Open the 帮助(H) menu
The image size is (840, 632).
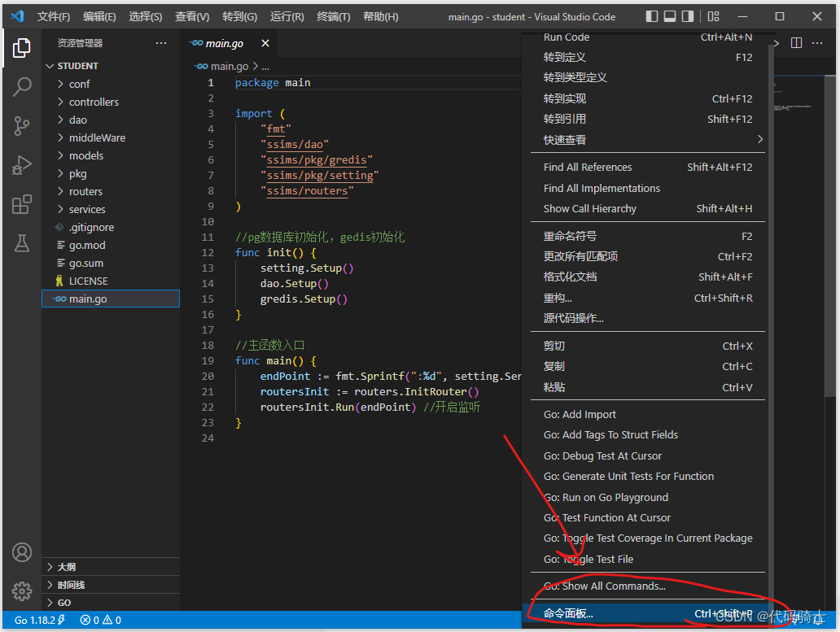380,16
